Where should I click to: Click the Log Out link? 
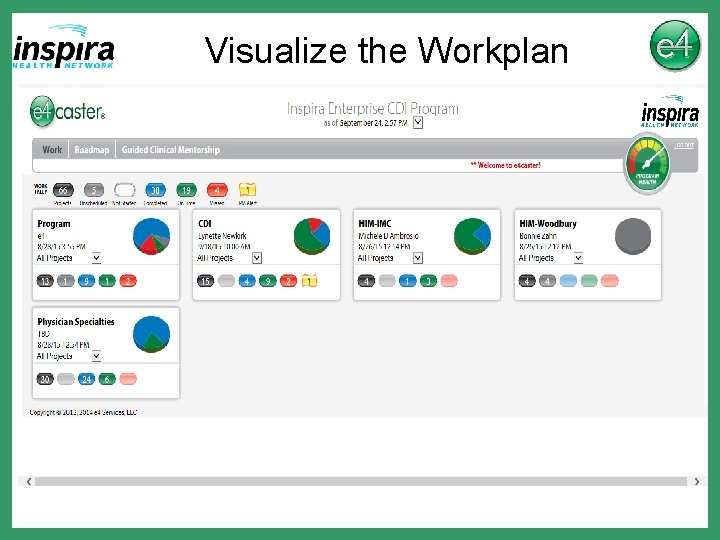point(684,145)
